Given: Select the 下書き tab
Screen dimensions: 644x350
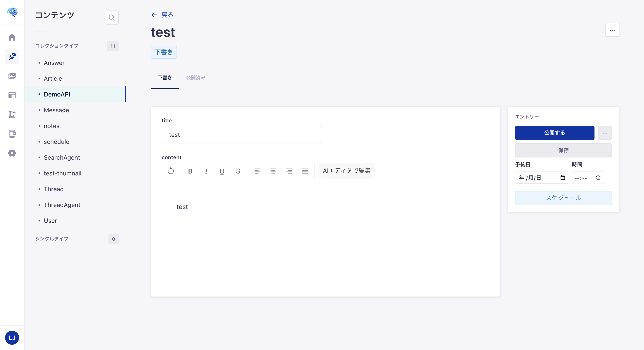Looking at the screenshot, I should tap(165, 78).
